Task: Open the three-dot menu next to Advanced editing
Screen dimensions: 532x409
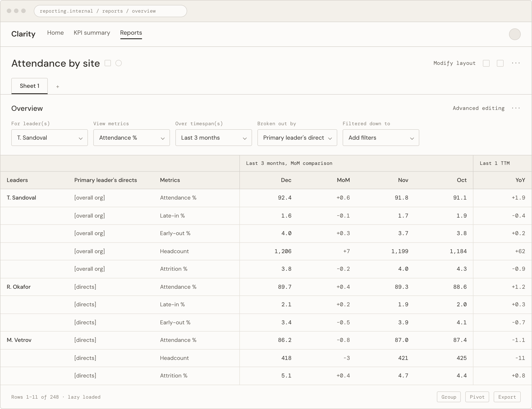Action: coord(516,108)
